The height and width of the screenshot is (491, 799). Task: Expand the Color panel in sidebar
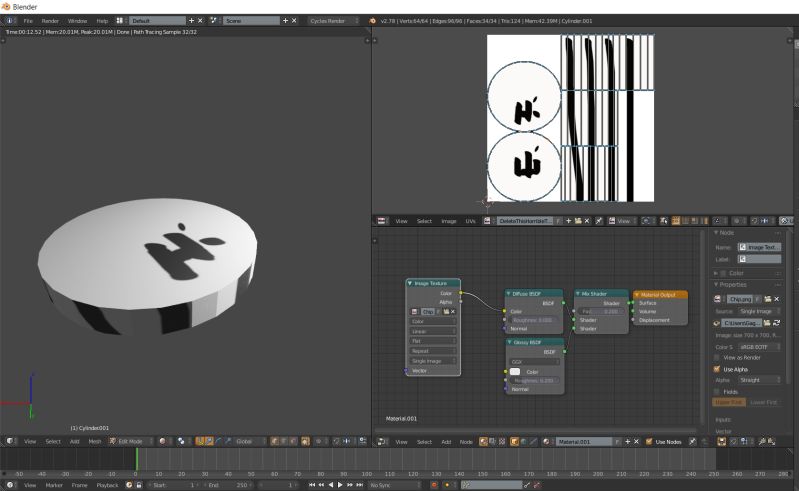(716, 273)
